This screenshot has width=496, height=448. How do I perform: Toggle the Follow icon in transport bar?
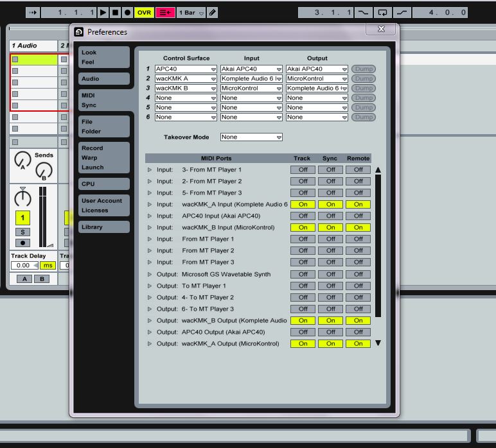coord(33,13)
